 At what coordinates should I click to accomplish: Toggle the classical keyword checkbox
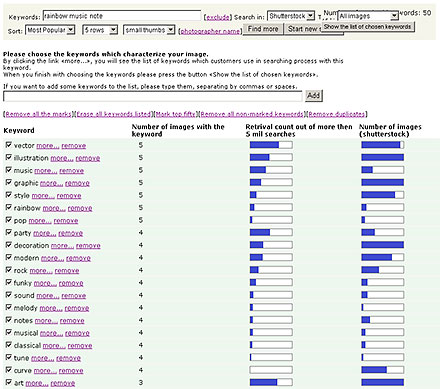click(9, 345)
